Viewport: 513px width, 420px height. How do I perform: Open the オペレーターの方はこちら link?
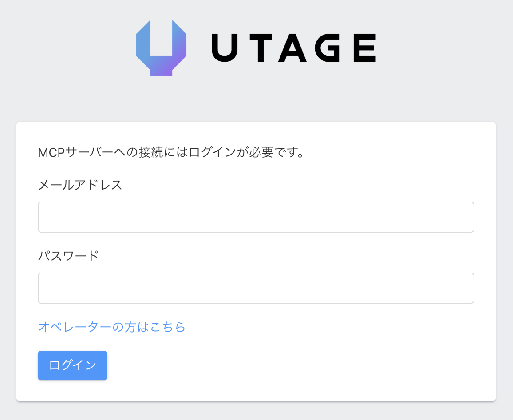(112, 327)
